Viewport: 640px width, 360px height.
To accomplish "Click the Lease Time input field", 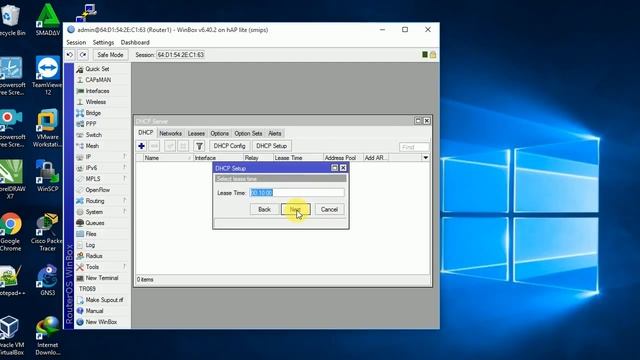I will [297, 193].
